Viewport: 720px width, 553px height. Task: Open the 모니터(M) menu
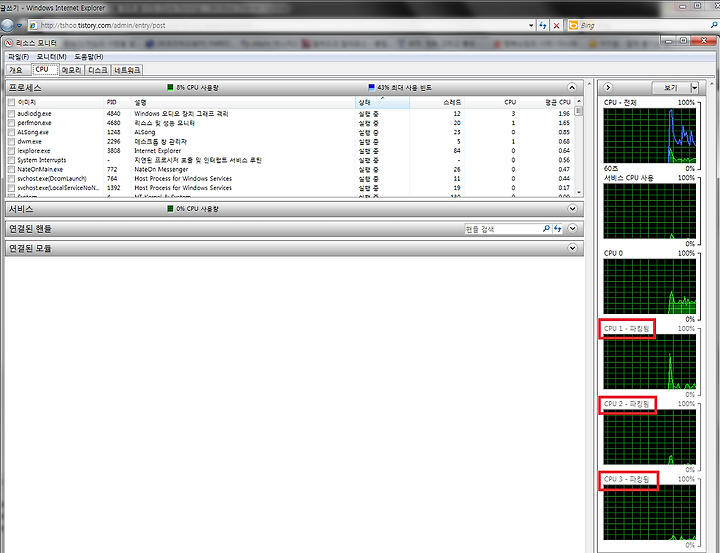(51, 56)
